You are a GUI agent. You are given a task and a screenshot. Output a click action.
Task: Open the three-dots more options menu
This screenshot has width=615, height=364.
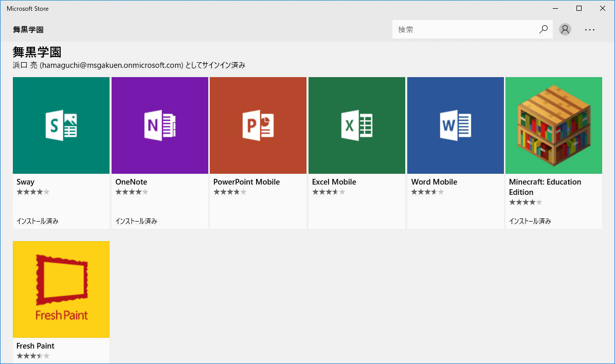click(x=590, y=29)
